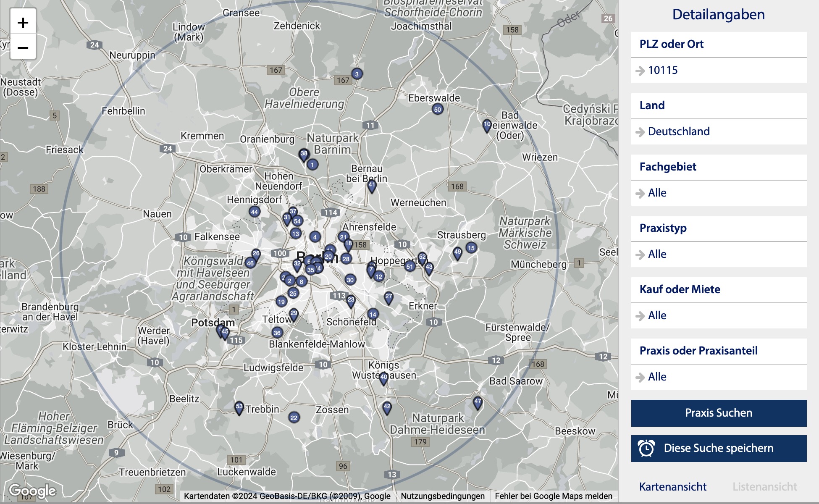Image resolution: width=819 pixels, height=504 pixels.
Task: Click map marker 47 near Bad Saarow
Action: pyautogui.click(x=478, y=402)
